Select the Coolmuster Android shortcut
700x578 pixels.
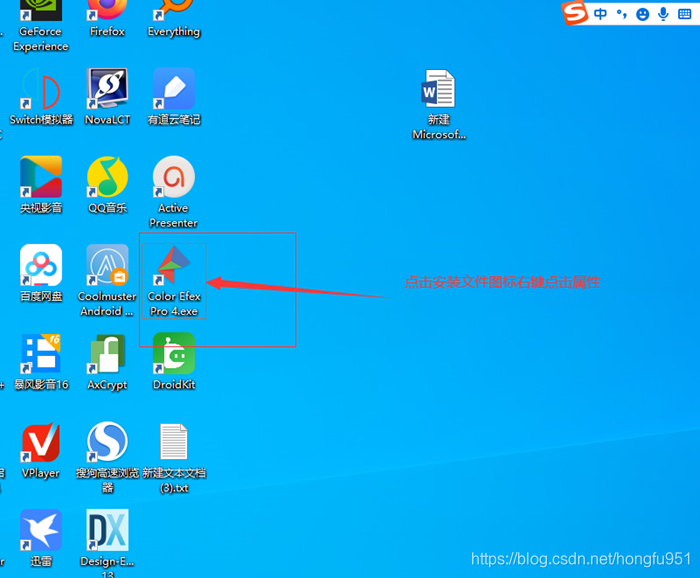point(107,280)
